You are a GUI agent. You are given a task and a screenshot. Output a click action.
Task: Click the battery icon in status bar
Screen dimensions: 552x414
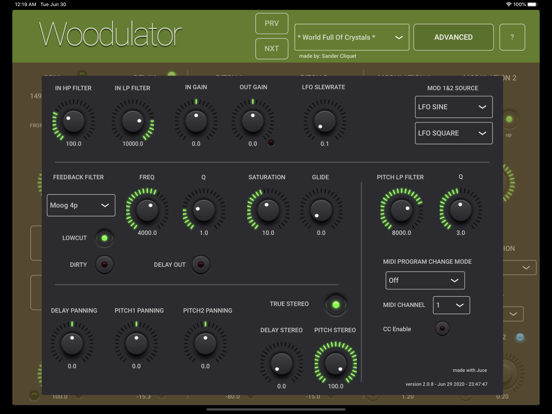click(533, 4)
